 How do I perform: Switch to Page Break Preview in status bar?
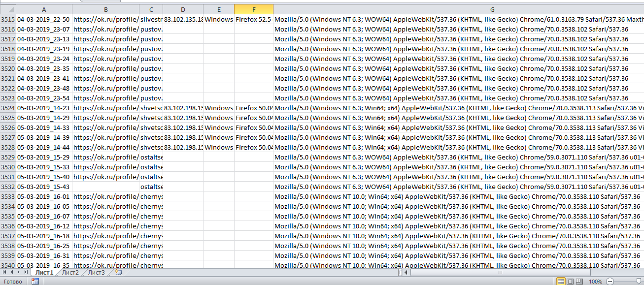pyautogui.click(x=579, y=281)
